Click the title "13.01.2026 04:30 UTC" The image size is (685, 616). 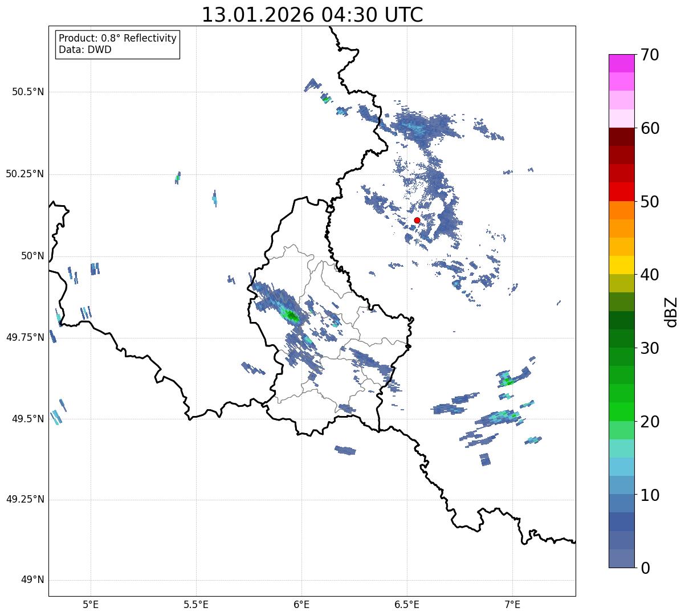(x=312, y=15)
